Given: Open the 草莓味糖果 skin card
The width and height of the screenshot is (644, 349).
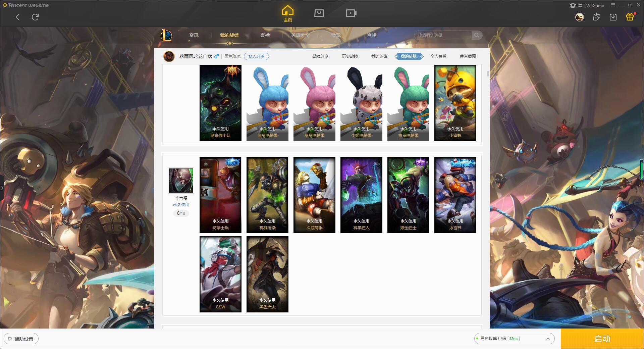Looking at the screenshot, I should pos(314,103).
